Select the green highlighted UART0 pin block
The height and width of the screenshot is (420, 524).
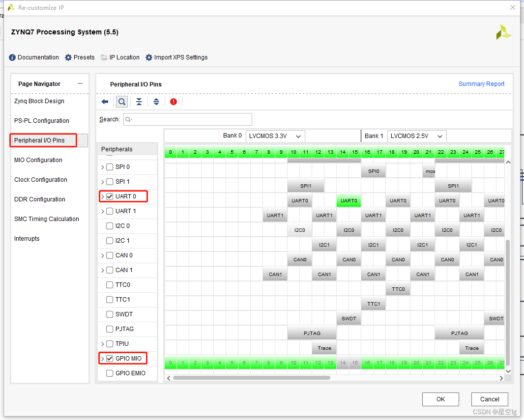pos(349,200)
